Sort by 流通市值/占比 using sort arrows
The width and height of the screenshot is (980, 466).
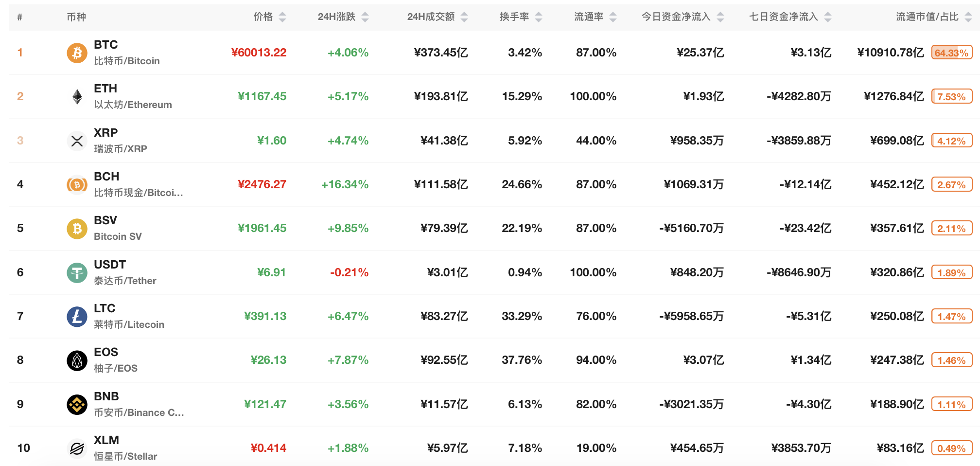[968, 17]
